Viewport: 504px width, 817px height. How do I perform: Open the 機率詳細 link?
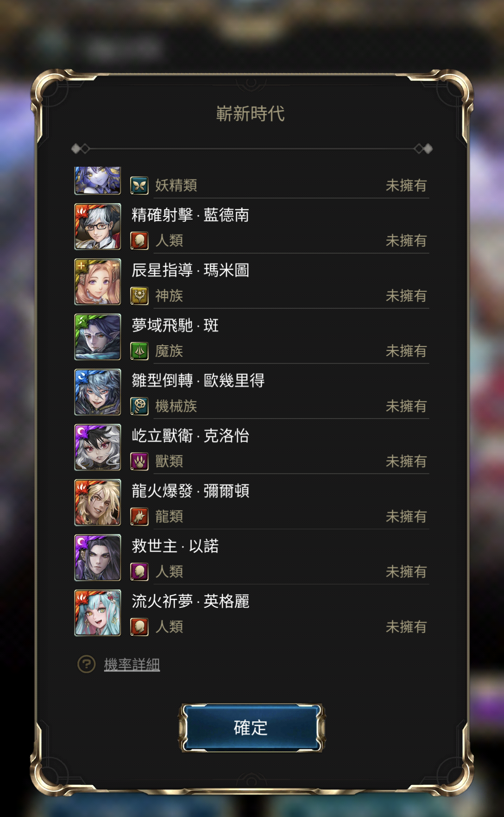(x=132, y=664)
